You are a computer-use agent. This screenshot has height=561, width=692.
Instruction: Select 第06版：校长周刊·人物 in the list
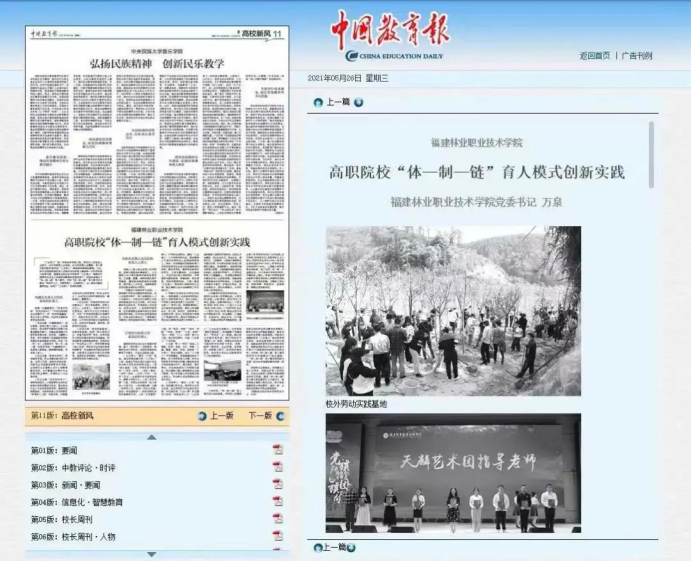[73, 536]
